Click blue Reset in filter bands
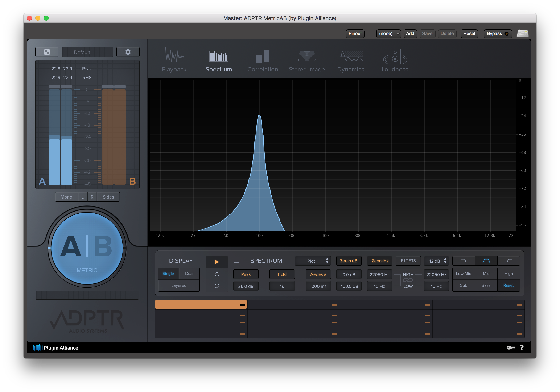Image resolution: width=560 pixels, height=392 pixels. (x=508, y=285)
